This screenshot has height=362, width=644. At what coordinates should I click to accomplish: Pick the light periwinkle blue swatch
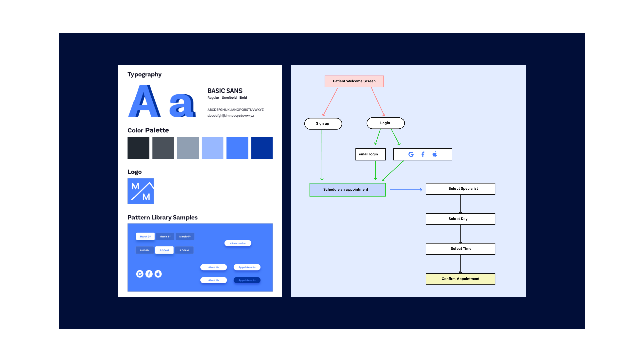(213, 148)
